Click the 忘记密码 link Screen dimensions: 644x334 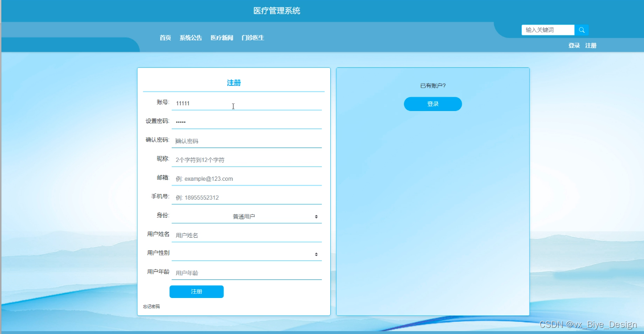click(x=151, y=307)
